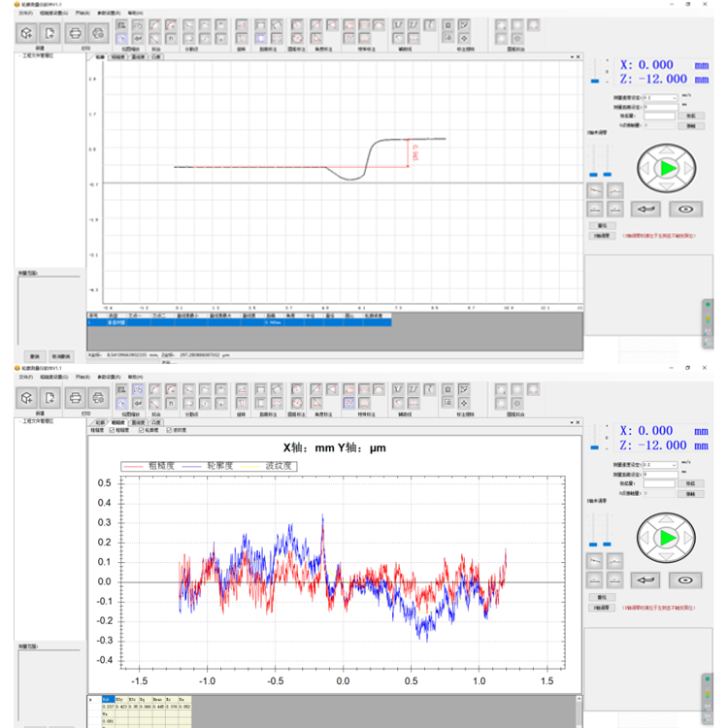The width and height of the screenshot is (728, 728).
Task: Open the 参数设置 menu in the upper window
Action: pos(109,13)
